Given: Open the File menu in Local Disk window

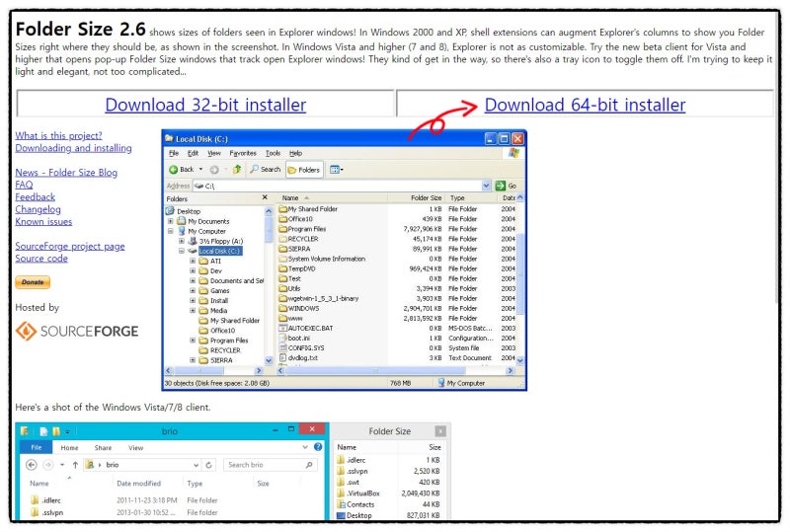Looking at the screenshot, I should tap(174, 153).
